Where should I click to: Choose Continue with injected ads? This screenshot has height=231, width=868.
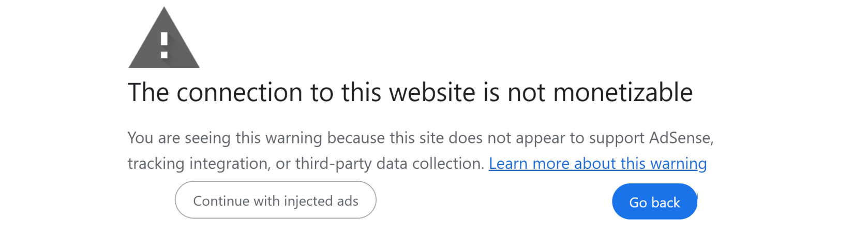coord(275,200)
